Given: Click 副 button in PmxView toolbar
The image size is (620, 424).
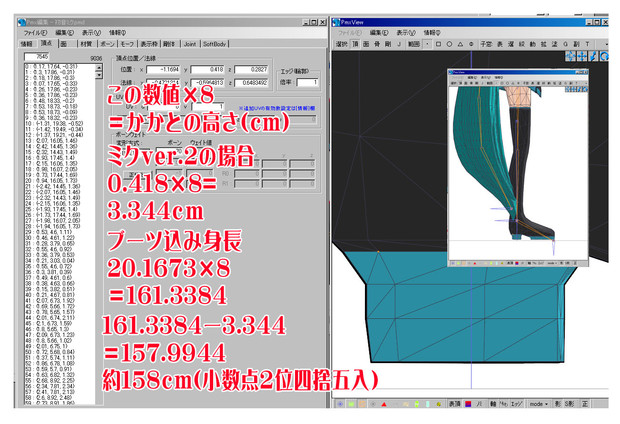Looking at the screenshot, I should click(x=577, y=44).
